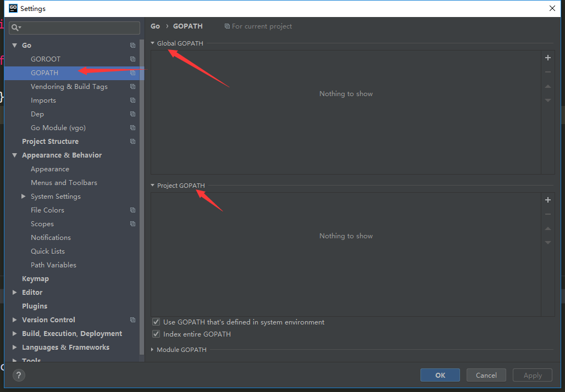Collapse the Go settings tree node
Screen dimensions: 565x392
point(14,46)
